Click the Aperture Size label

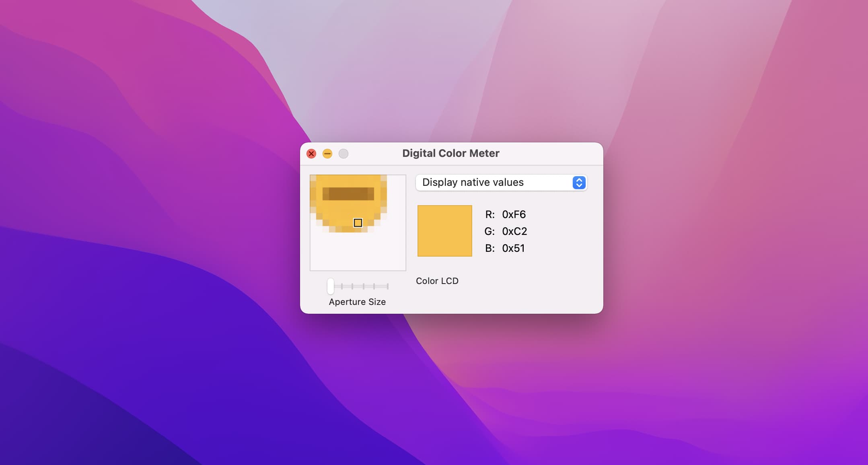[x=357, y=302]
